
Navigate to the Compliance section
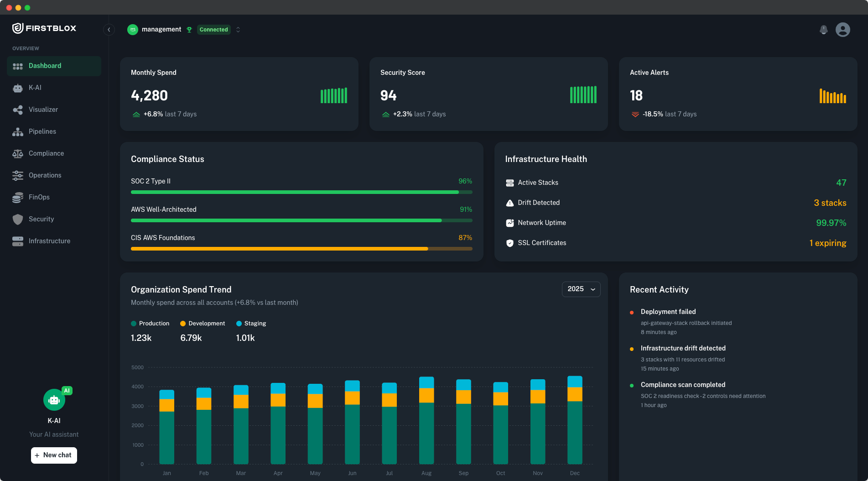(x=46, y=153)
